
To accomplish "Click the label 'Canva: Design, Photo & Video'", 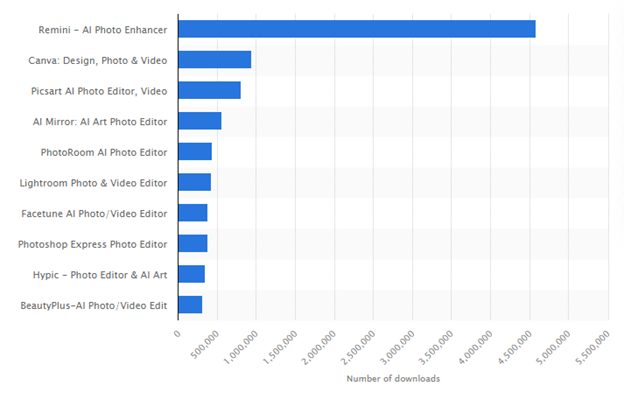I will point(98,60).
